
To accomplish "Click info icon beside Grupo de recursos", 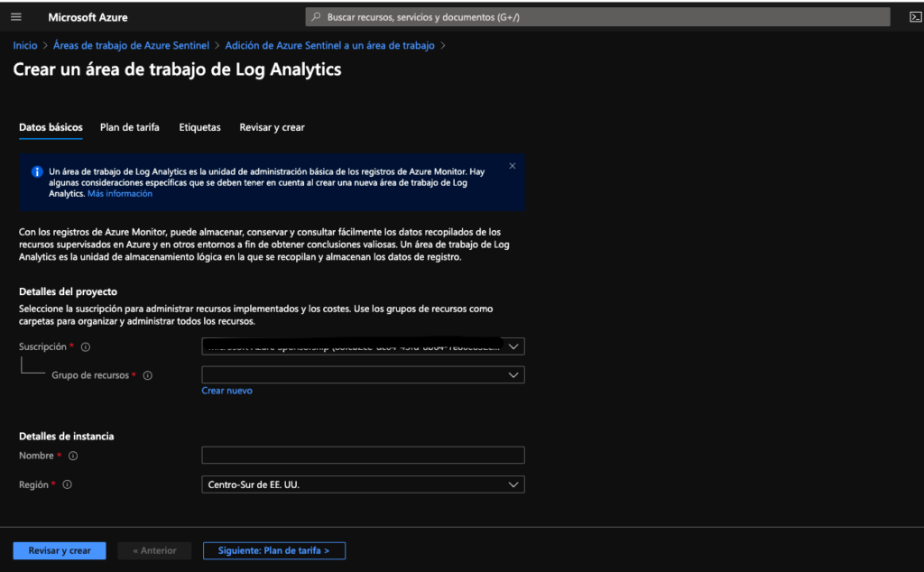I will coord(147,375).
